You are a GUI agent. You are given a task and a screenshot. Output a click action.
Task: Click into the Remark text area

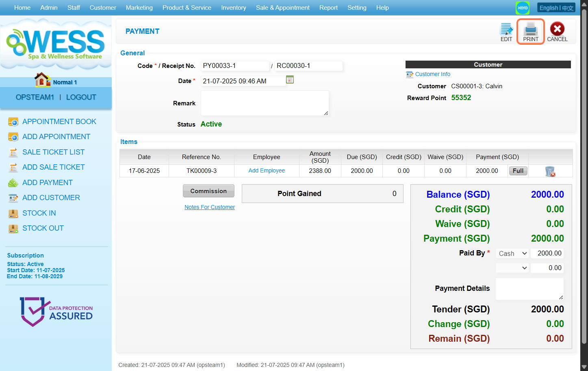265,103
